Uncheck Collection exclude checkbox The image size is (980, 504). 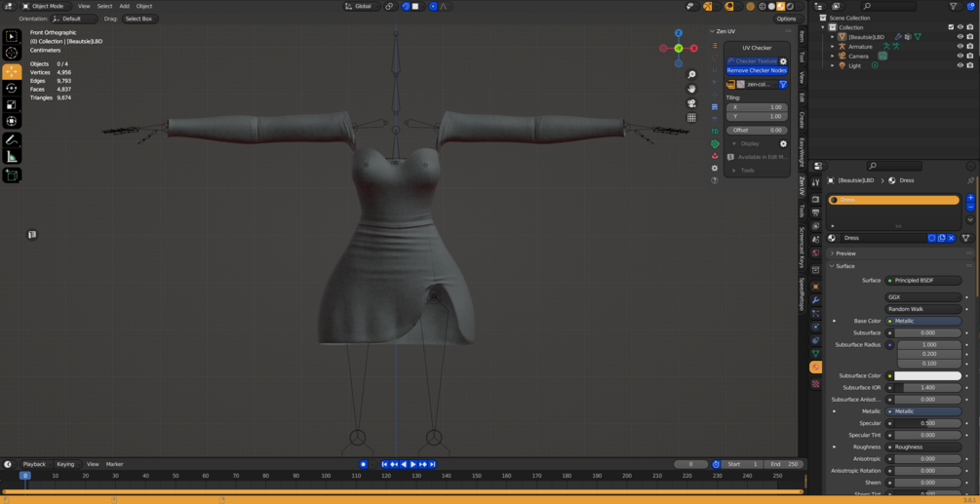[x=951, y=27]
